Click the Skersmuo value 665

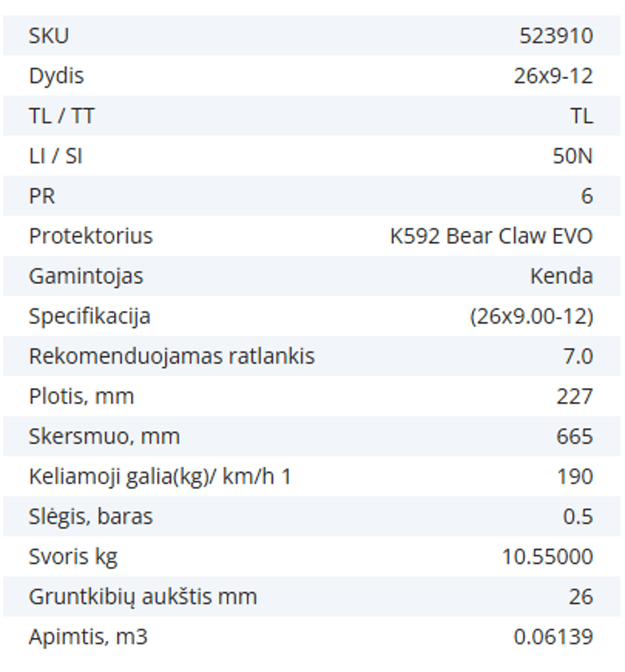[574, 436]
